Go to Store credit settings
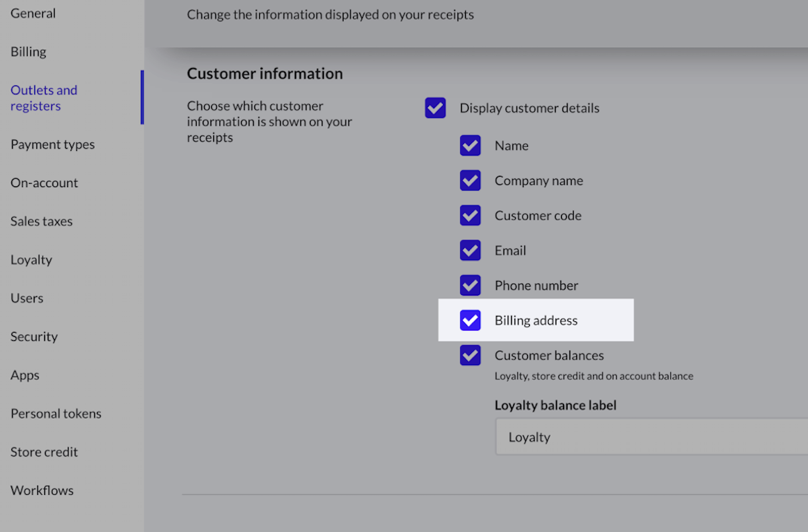Screen dimensions: 808x532 (44, 452)
